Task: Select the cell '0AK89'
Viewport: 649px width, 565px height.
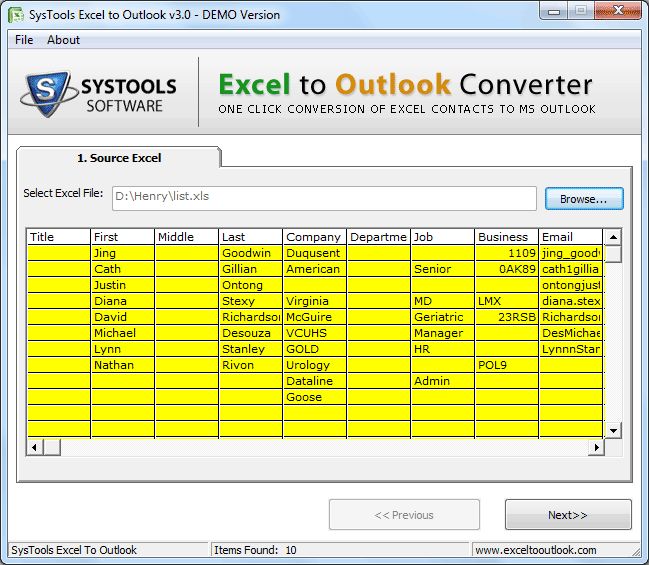Action: [x=507, y=269]
